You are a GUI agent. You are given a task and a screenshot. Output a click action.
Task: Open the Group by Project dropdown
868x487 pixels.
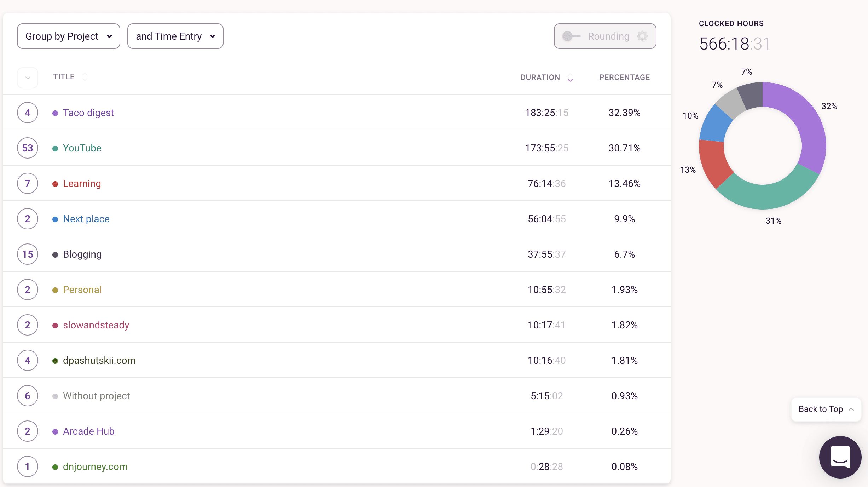pyautogui.click(x=68, y=36)
